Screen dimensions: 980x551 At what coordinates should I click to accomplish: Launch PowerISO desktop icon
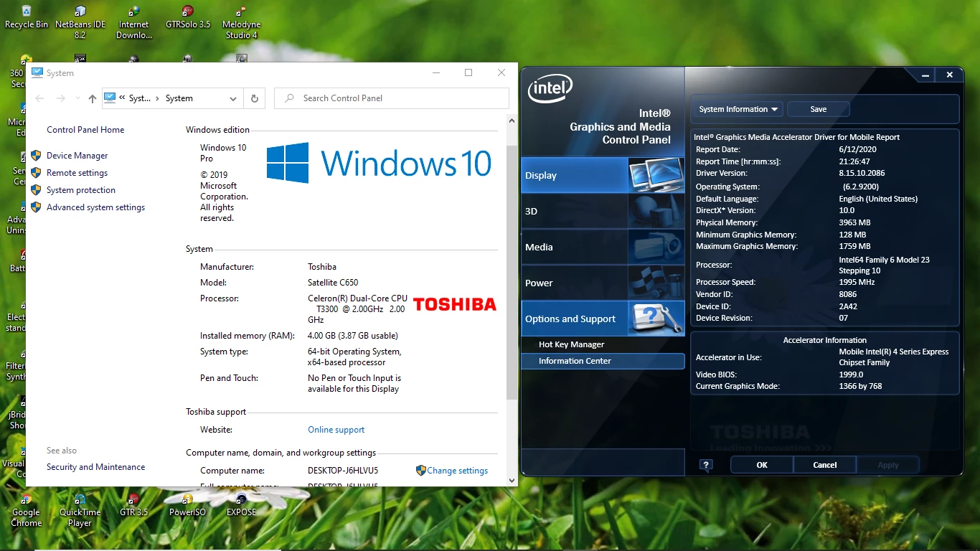[x=187, y=505]
